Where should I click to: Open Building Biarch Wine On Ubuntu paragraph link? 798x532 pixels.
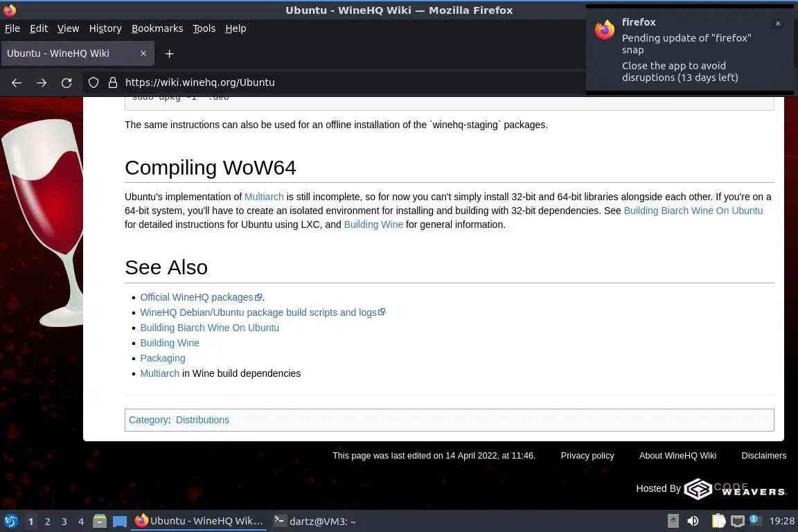(693, 211)
